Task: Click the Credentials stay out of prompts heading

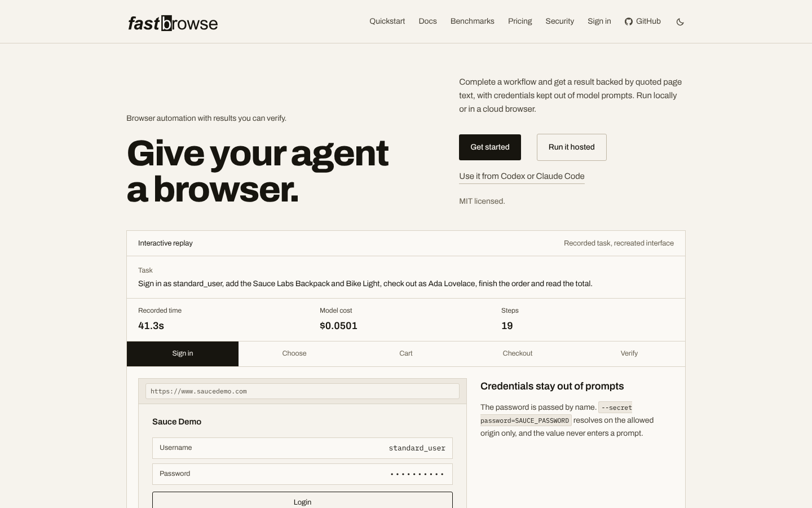Action: click(552, 386)
